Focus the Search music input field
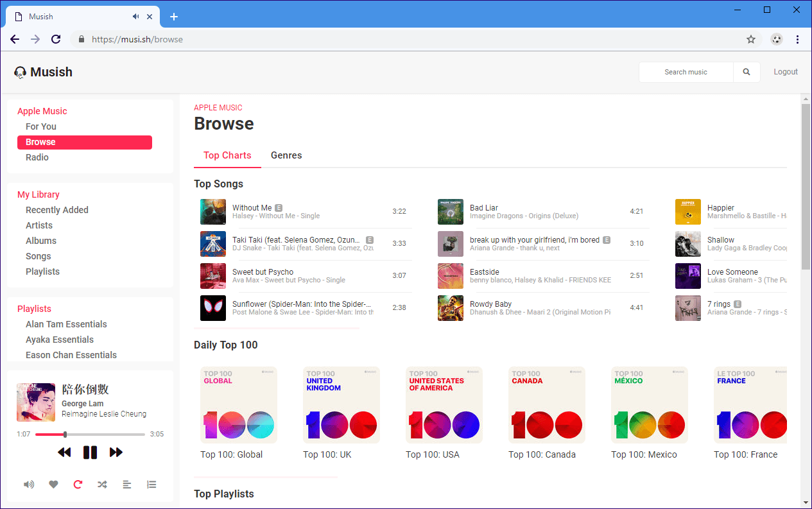Screen dimensions: 812x509 [686, 72]
